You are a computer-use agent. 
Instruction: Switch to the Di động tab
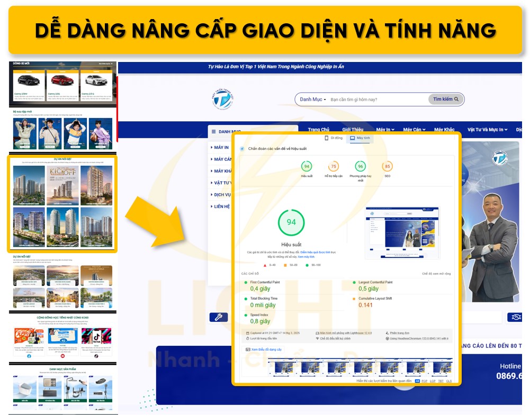[x=334, y=138]
